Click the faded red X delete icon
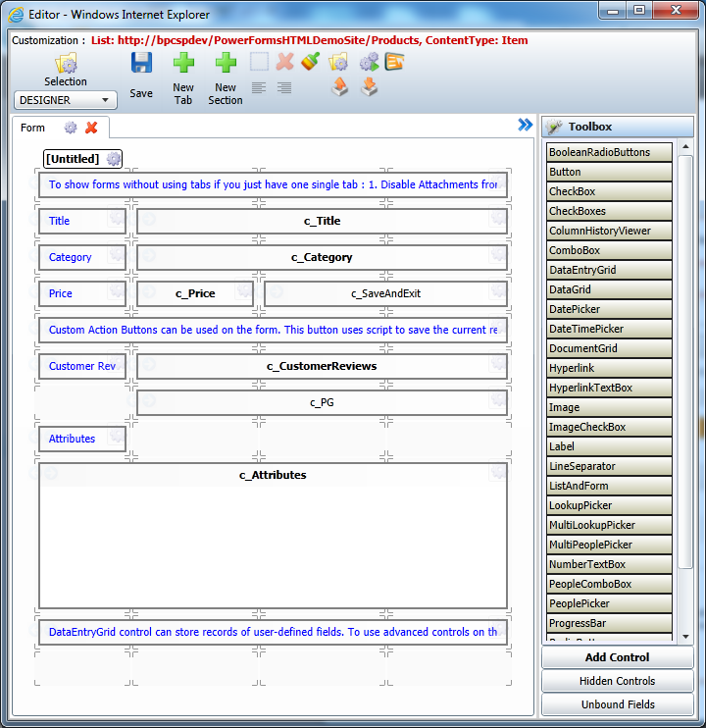706x728 pixels. [x=284, y=61]
